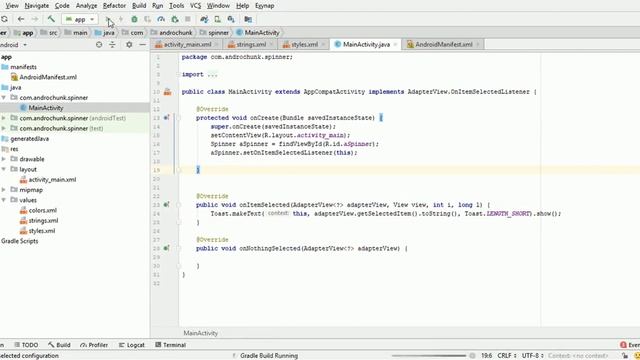
Task: Open the AVD Manager icon
Action: coord(218,19)
